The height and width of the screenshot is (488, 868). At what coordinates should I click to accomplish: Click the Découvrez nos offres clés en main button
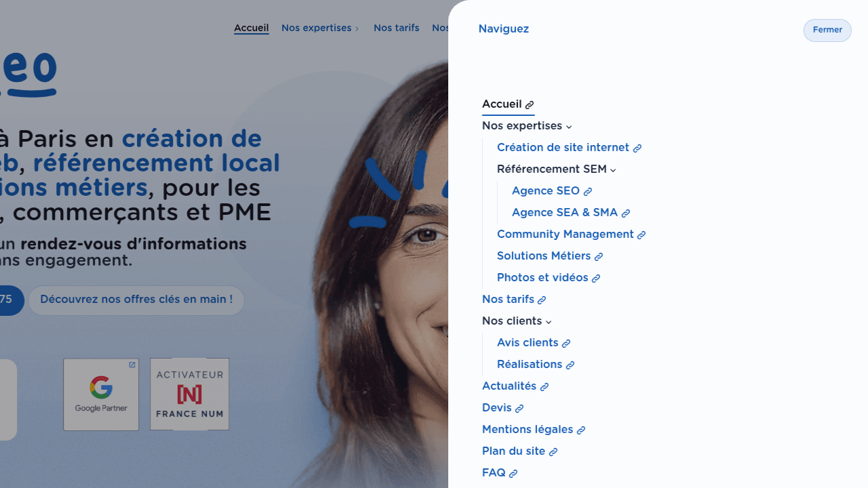[136, 300]
